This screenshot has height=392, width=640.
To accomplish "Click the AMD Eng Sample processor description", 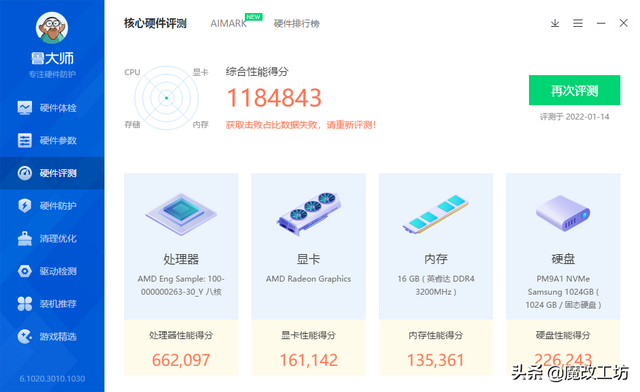I will [181, 285].
